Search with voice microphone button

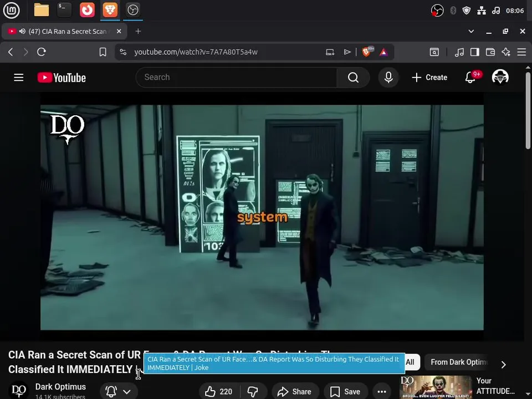tap(388, 78)
